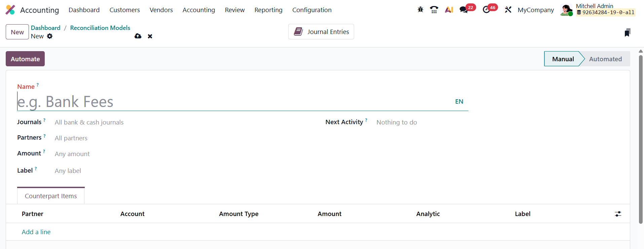644x249 pixels.
Task: Open the VoIP phone icon
Action: [x=434, y=10]
